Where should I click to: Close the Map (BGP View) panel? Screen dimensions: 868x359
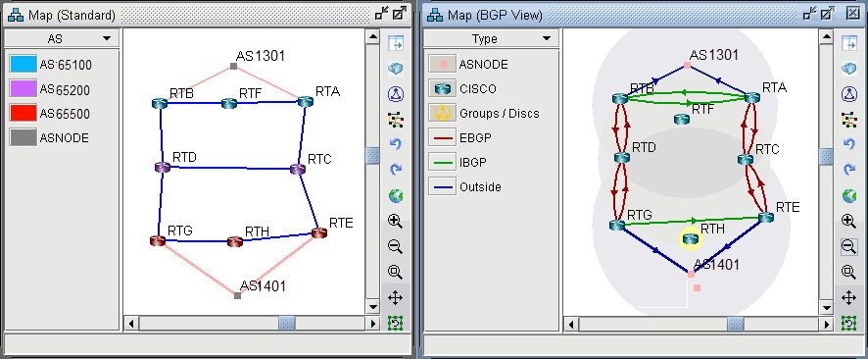[853, 14]
